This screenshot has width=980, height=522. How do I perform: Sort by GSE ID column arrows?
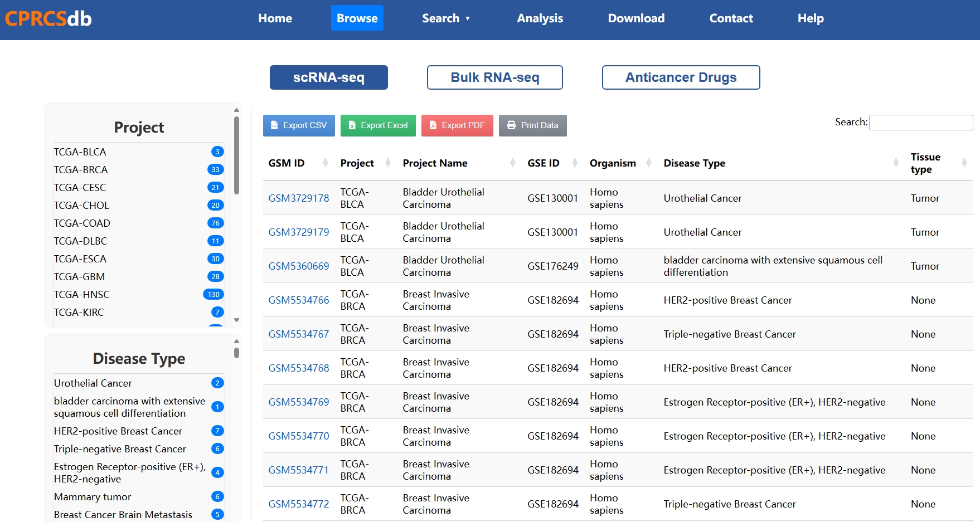tap(575, 163)
